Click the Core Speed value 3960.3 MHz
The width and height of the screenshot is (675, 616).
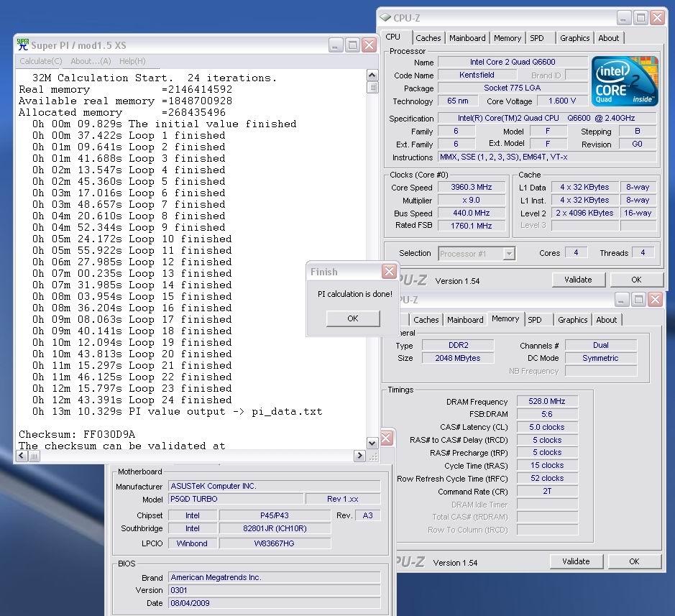pyautogui.click(x=472, y=188)
